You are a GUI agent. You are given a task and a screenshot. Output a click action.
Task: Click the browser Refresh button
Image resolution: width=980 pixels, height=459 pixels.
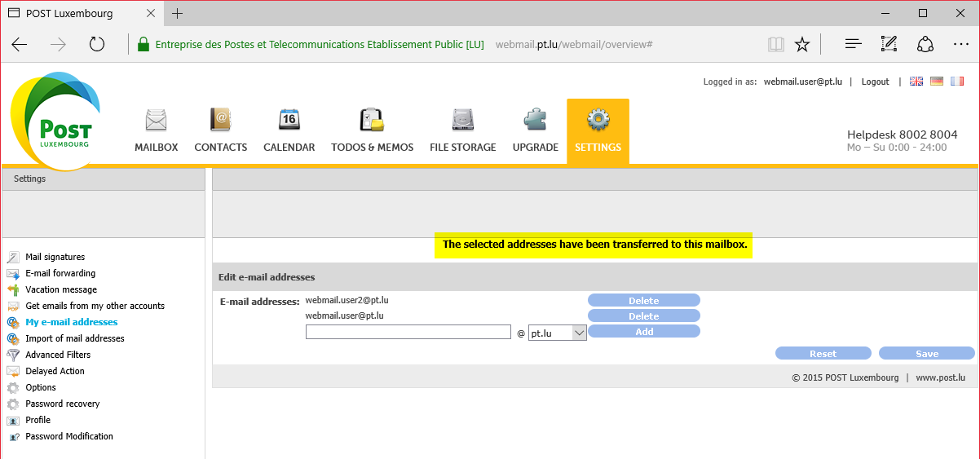click(97, 44)
